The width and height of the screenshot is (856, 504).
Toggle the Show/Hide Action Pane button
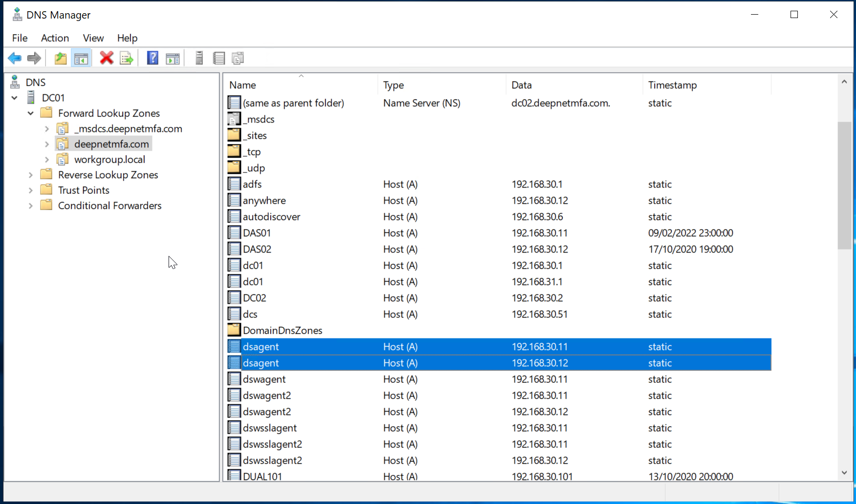click(172, 59)
